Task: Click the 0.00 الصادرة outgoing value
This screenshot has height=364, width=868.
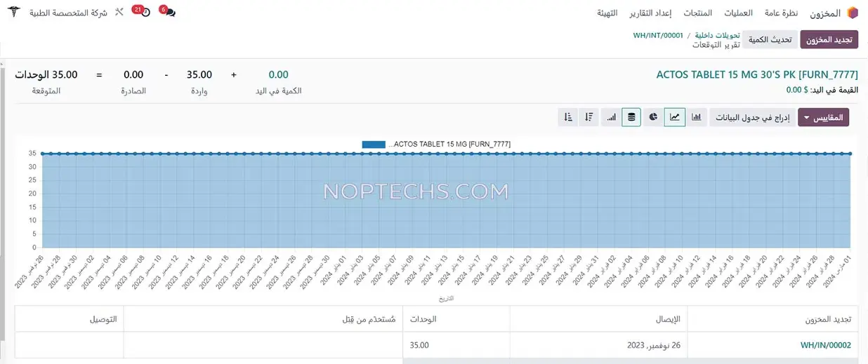Action: pyautogui.click(x=133, y=74)
